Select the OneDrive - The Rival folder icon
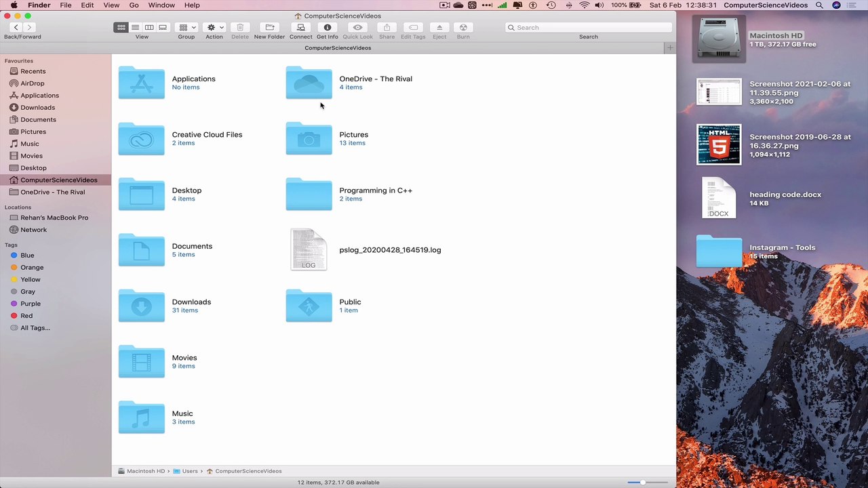The image size is (868, 488). [309, 83]
